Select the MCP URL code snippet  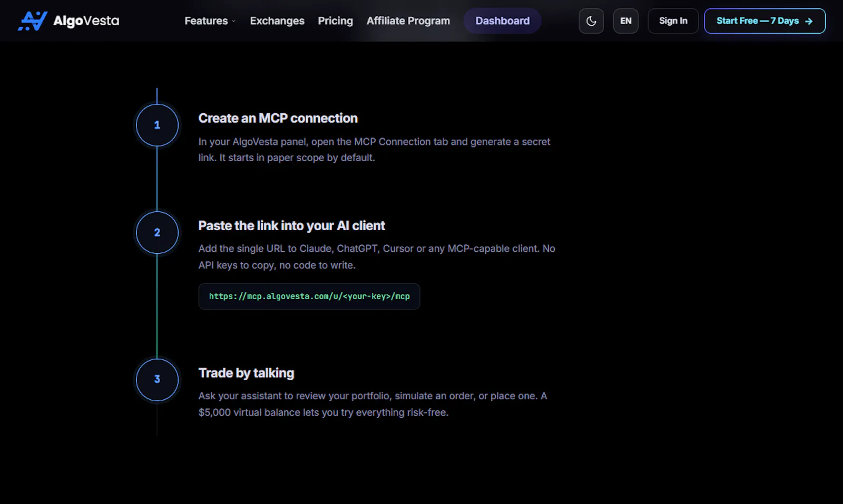tap(309, 297)
